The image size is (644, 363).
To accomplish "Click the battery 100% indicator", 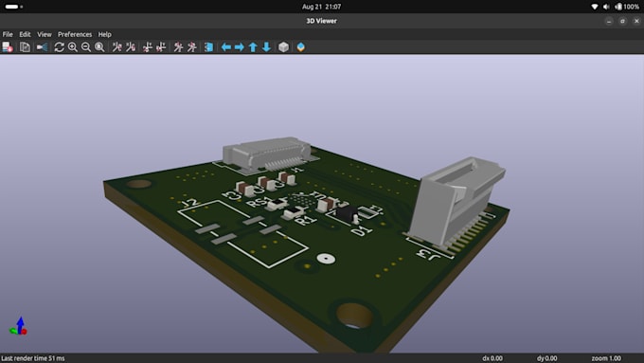I will (x=627, y=7).
